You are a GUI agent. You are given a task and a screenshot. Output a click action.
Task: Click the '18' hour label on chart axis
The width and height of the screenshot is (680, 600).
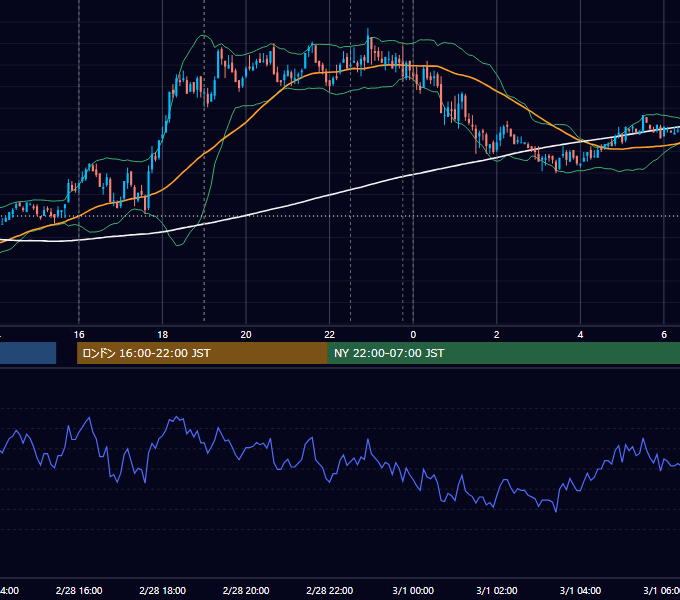pyautogui.click(x=163, y=335)
